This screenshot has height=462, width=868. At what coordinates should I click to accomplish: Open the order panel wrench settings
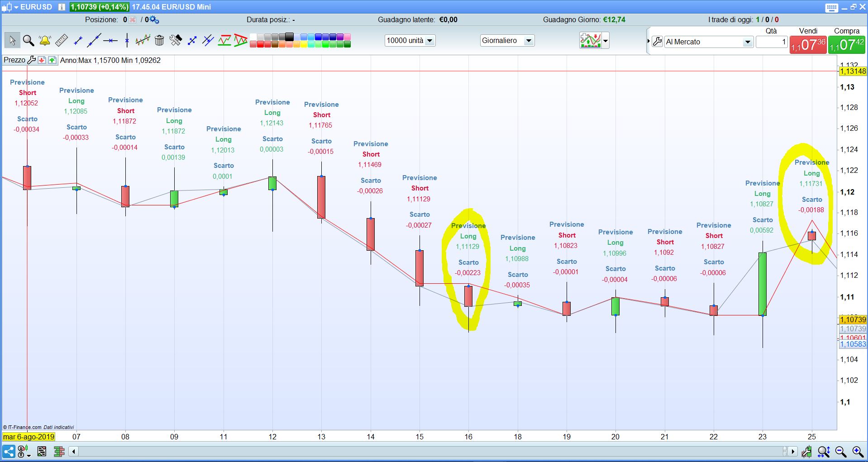pyautogui.click(x=658, y=42)
